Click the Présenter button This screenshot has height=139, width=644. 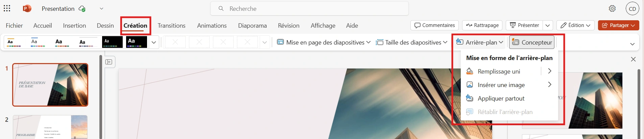(x=524, y=25)
